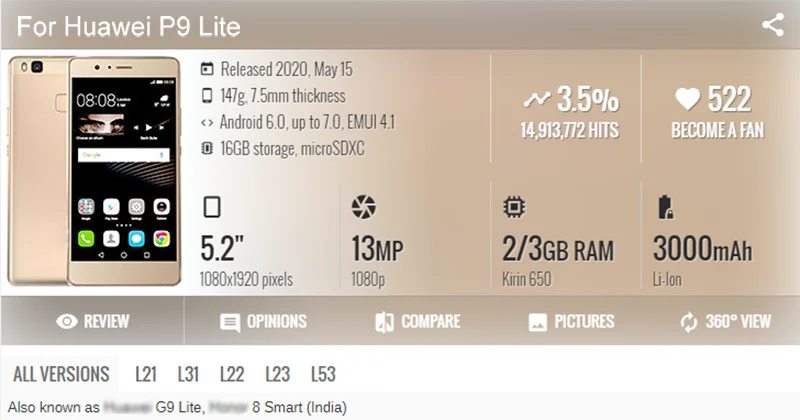800x420 pixels.
Task: Click the display size screen icon
Action: click(x=211, y=207)
